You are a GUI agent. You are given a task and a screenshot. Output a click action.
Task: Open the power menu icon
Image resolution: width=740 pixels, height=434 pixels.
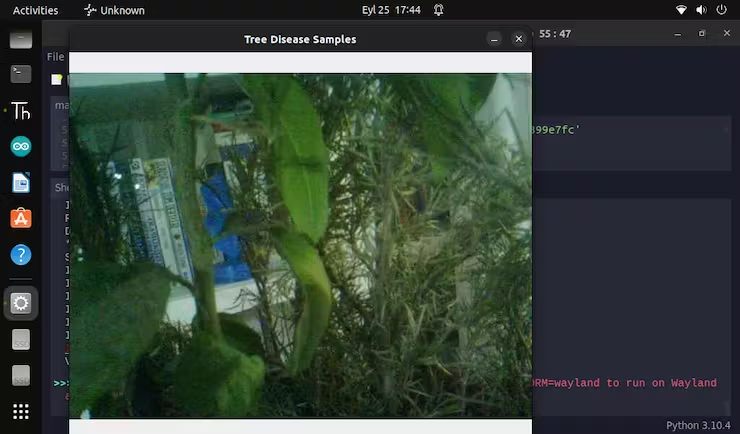coord(722,10)
